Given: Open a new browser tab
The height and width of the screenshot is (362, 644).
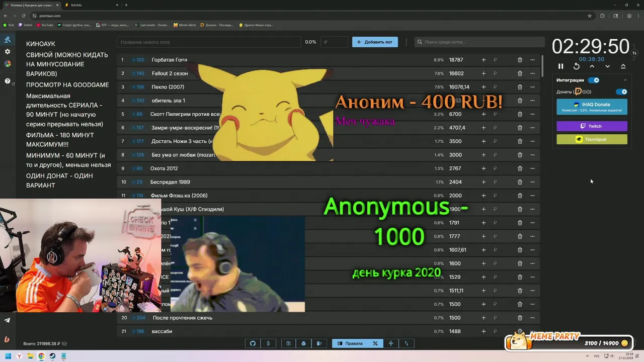Looking at the screenshot, I should (x=126, y=5).
